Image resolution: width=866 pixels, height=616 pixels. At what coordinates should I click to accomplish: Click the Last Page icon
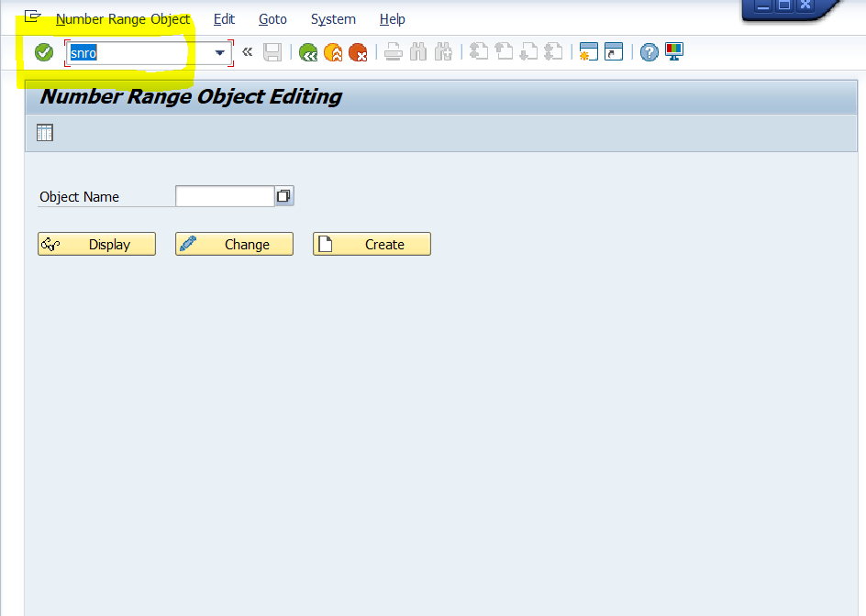[x=553, y=52]
